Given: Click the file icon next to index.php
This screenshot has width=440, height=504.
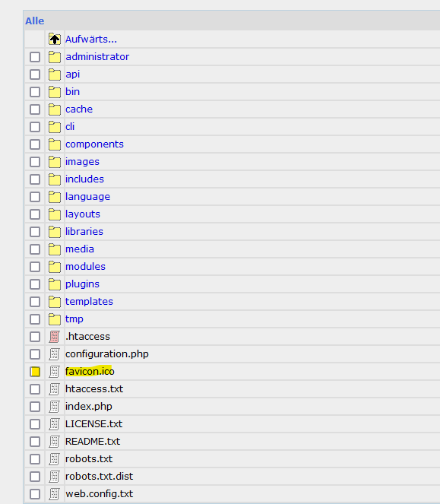Looking at the screenshot, I should pos(55,407).
